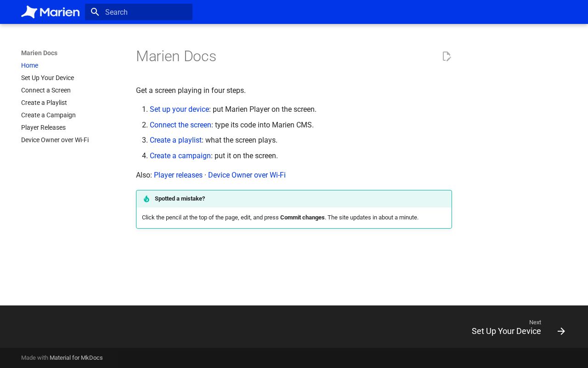Open Player Releases in the sidebar
Image resolution: width=588 pixels, height=368 pixels.
pos(43,127)
